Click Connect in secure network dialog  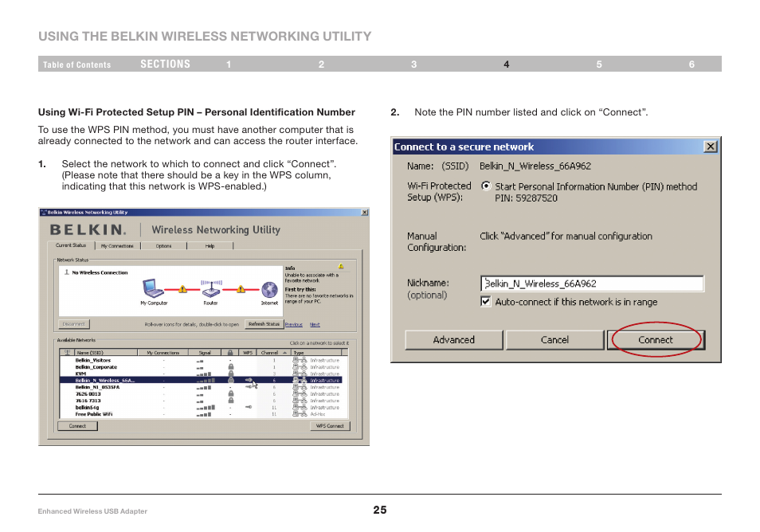pos(656,339)
